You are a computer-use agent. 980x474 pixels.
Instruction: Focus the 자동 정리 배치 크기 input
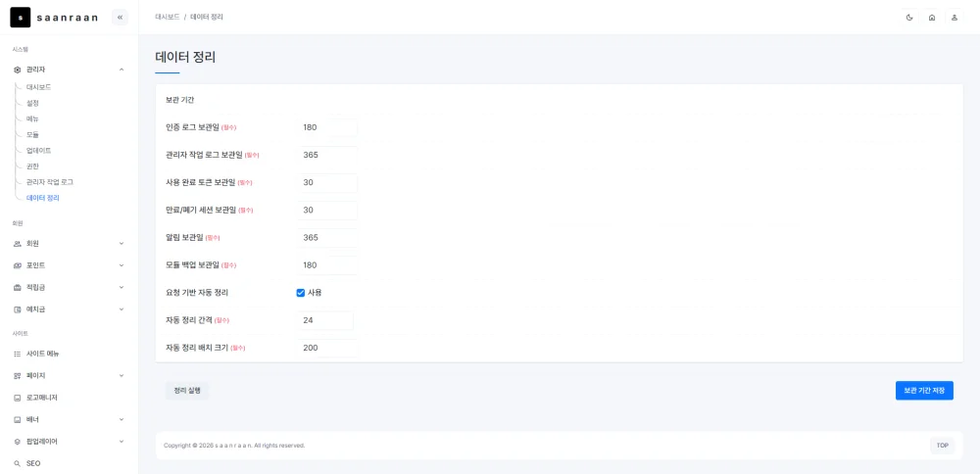(326, 348)
